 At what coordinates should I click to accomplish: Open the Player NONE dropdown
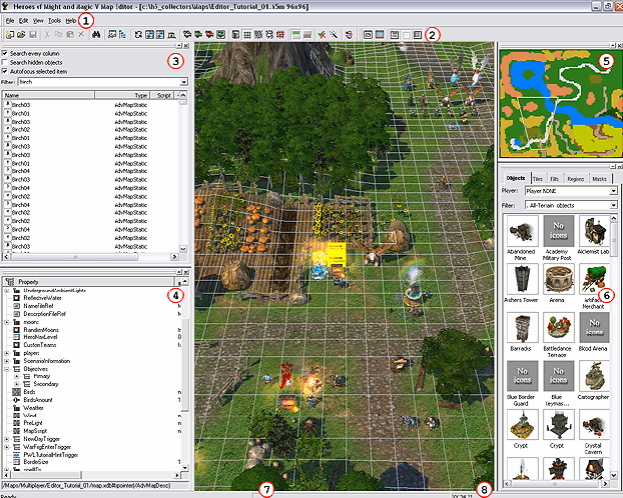click(613, 191)
